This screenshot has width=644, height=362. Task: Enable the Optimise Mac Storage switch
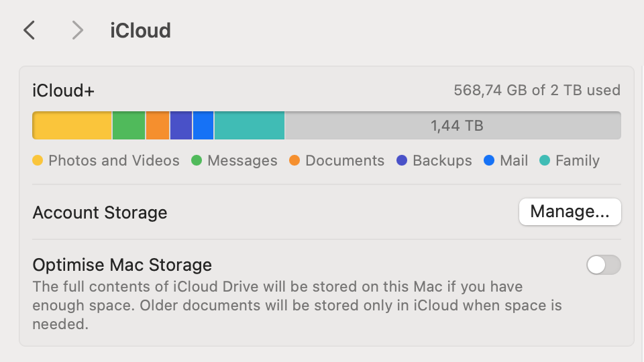(603, 265)
